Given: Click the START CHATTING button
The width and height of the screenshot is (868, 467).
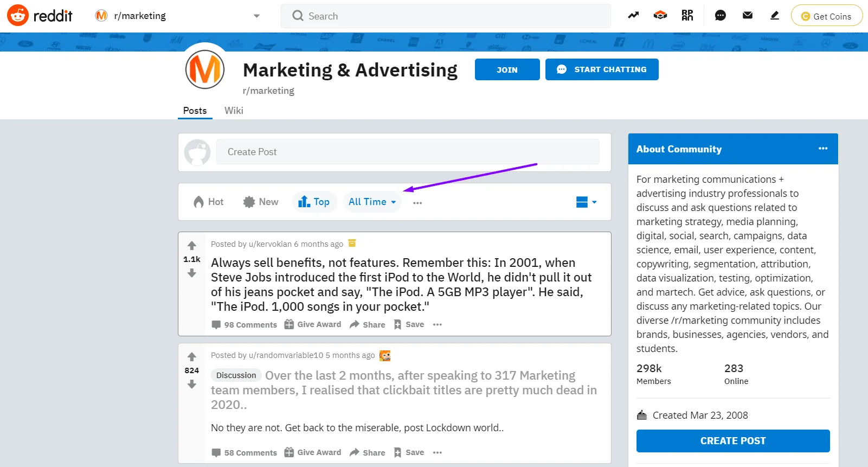Looking at the screenshot, I should 602,69.
